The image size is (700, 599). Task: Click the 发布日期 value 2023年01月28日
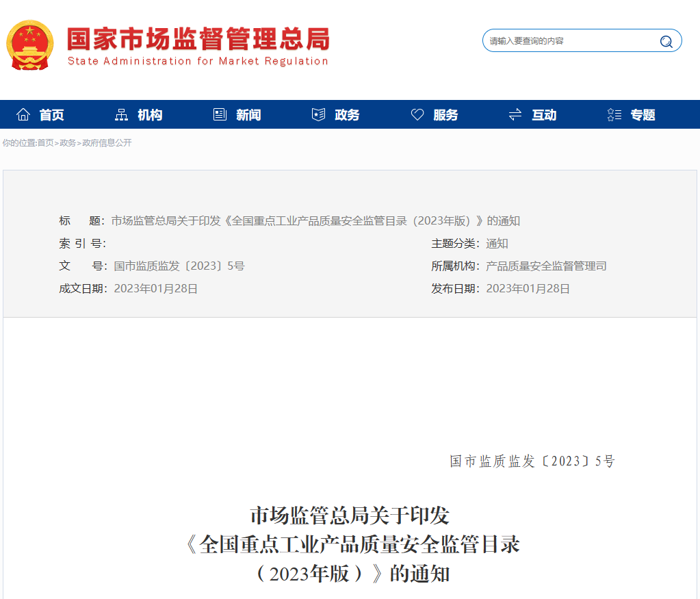(x=528, y=289)
